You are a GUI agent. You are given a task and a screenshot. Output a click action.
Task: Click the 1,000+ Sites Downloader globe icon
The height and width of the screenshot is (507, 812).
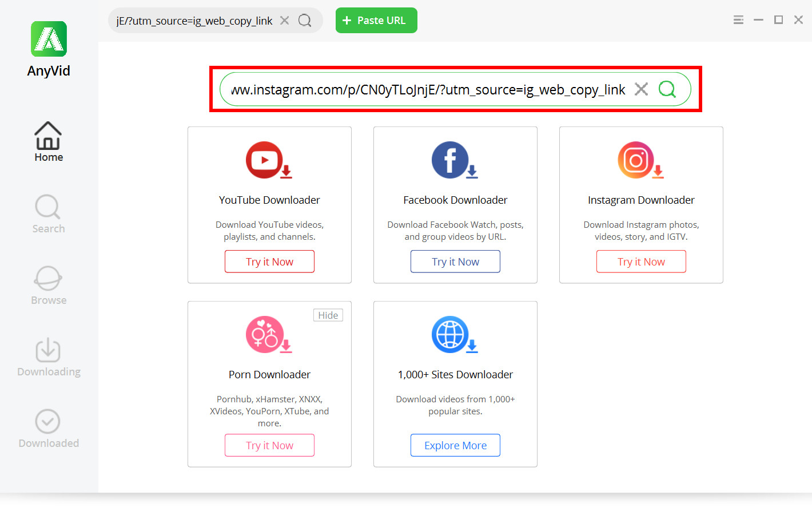[x=455, y=335]
